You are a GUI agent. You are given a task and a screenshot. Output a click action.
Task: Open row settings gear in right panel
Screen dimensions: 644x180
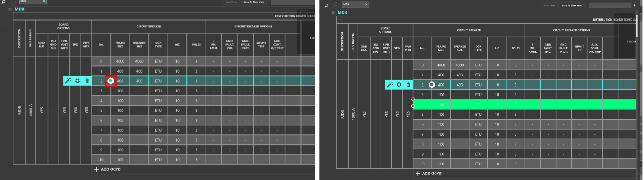pos(399,85)
